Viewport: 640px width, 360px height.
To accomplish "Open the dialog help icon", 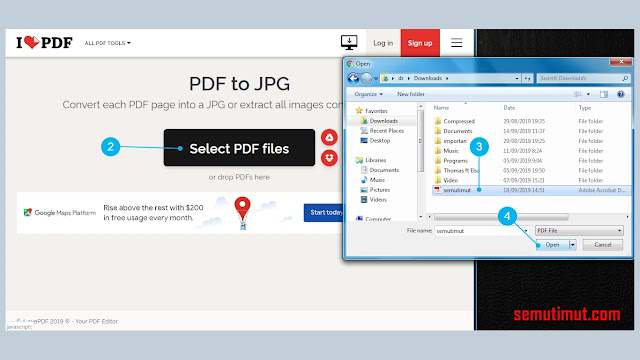I will (620, 94).
